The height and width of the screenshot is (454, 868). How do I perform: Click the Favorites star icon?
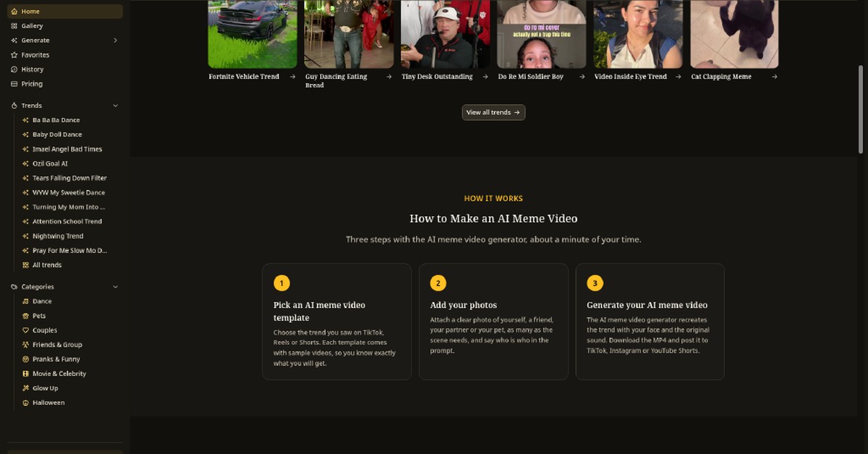pyautogui.click(x=14, y=55)
